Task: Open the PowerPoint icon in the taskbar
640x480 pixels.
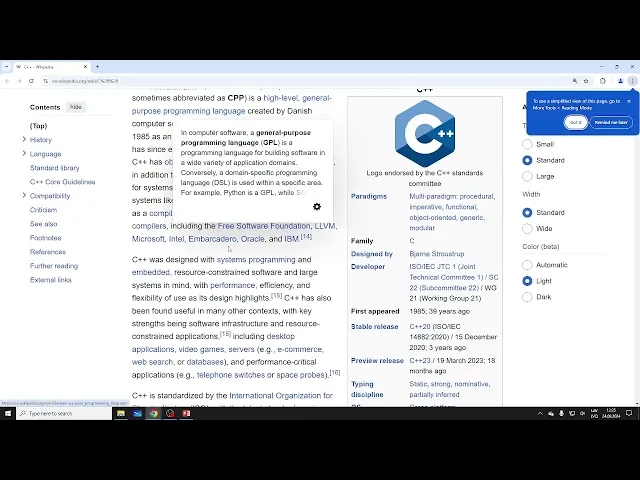Action: [x=186, y=413]
